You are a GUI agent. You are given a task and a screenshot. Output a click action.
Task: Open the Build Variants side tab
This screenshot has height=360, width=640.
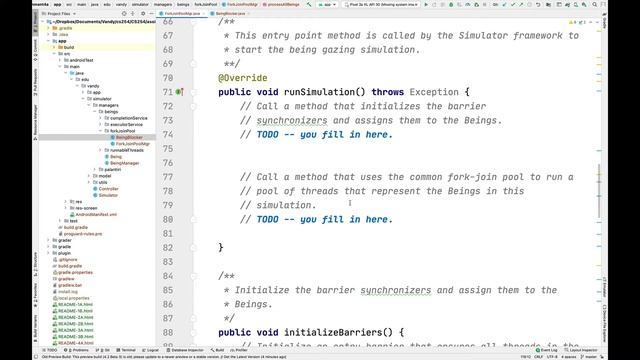click(x=36, y=329)
